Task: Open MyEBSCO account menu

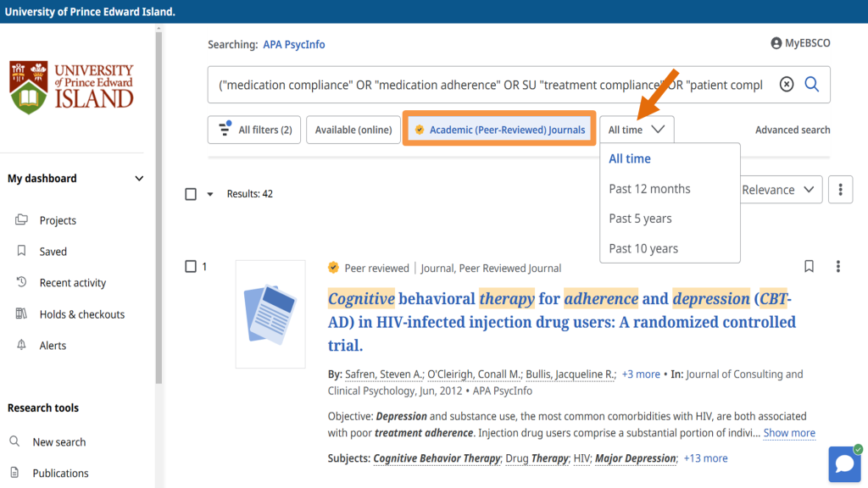Action: pos(800,43)
